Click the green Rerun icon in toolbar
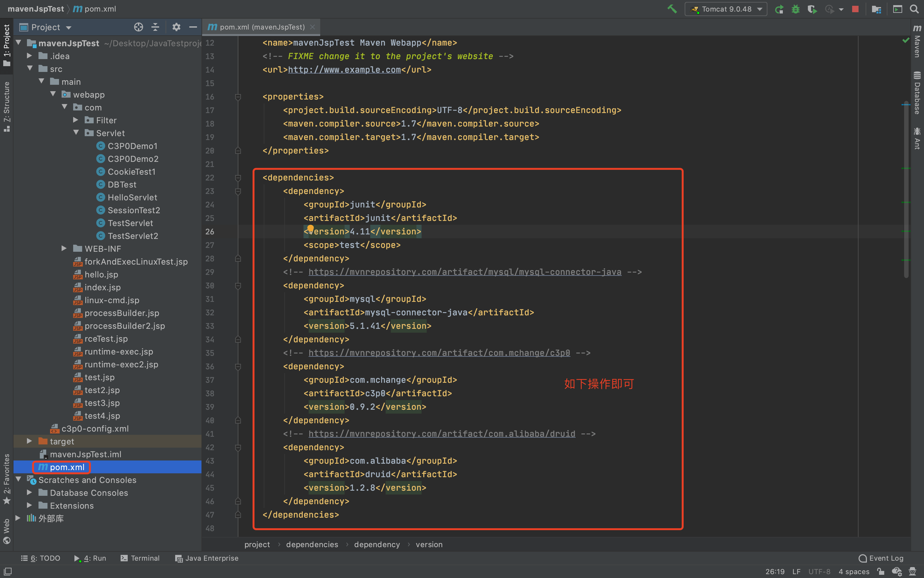The width and height of the screenshot is (924, 578). [x=779, y=9]
